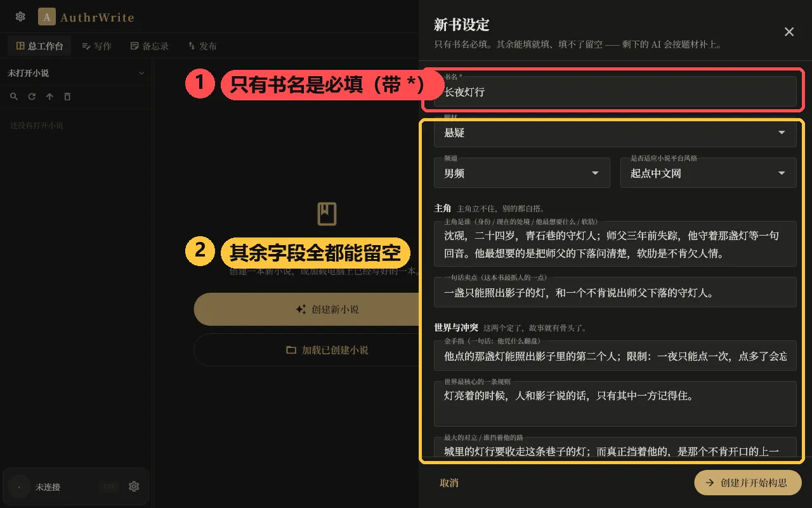812x508 pixels.
Task: Click 取消 to cancel the dialog
Action: [x=449, y=483]
